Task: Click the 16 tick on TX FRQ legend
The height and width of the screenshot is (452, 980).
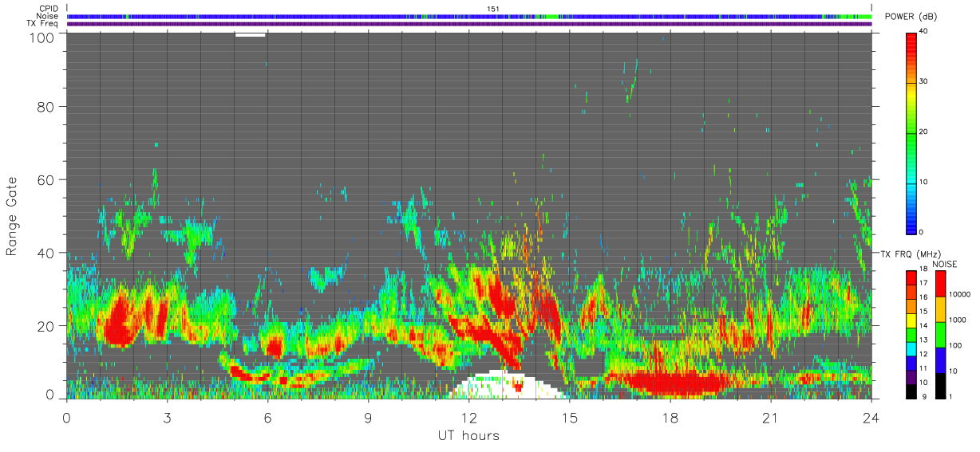Action: point(923,297)
